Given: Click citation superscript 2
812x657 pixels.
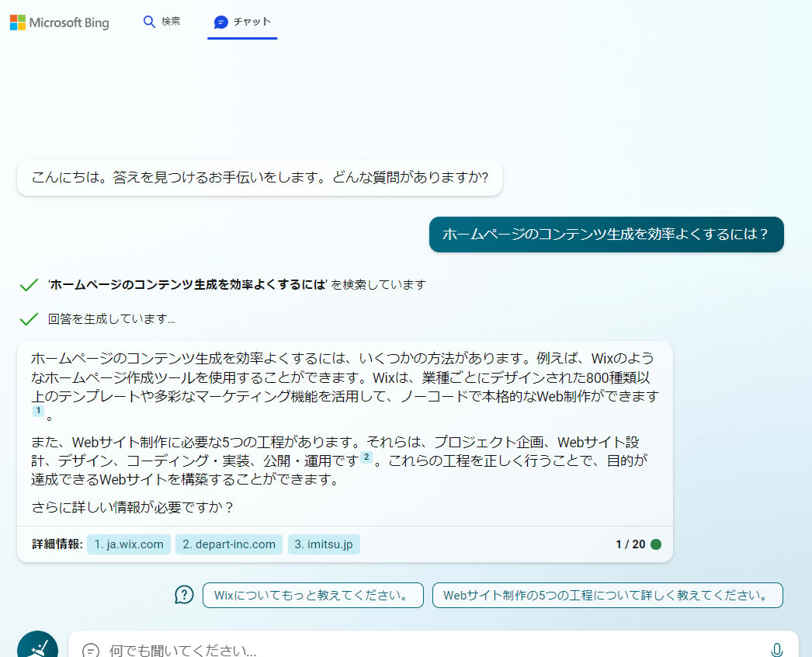Looking at the screenshot, I should point(366,457).
